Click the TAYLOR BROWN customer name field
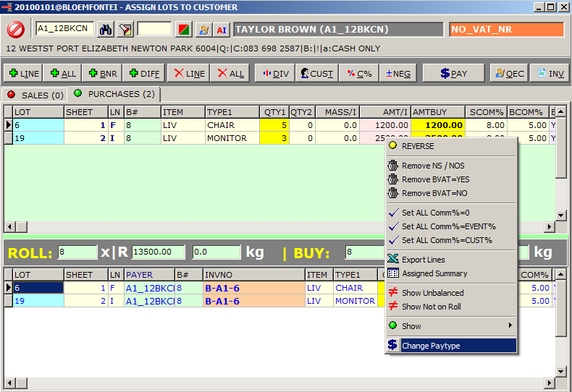This screenshot has width=572, height=392. coord(338,30)
